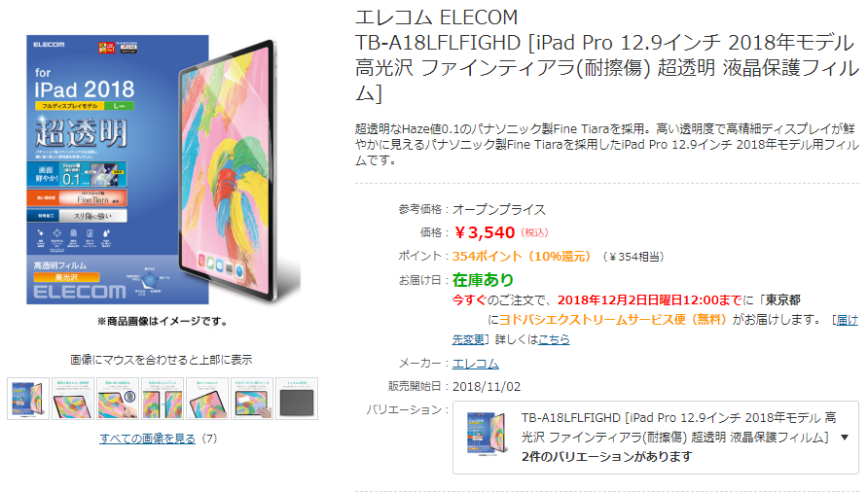Open the すべての画像を見る link
Viewport: 868px width, 492px height.
click(x=147, y=439)
